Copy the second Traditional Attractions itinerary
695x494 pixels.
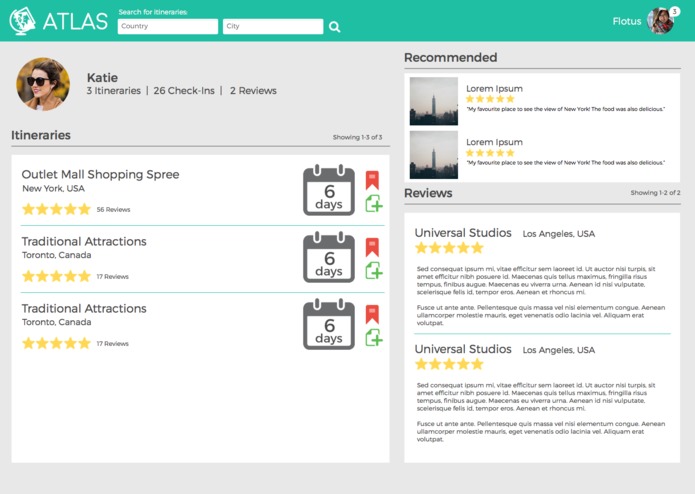(x=374, y=338)
